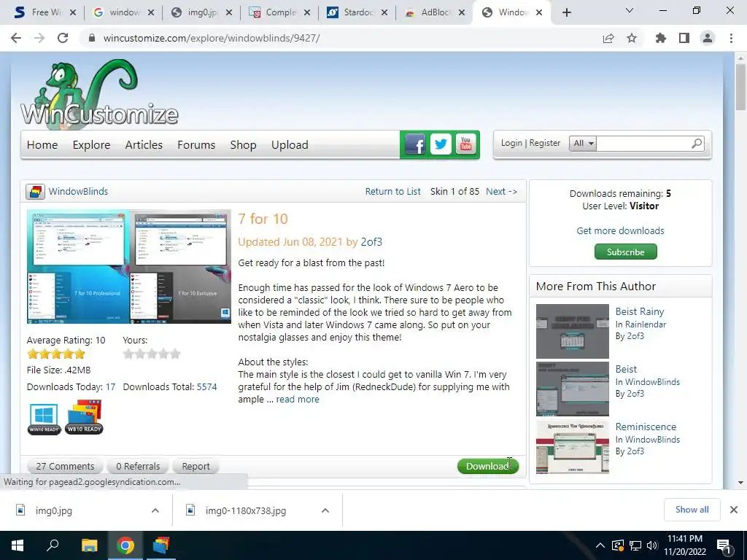Screen dimensions: 747x560
Task: Open a new tab with the plus button
Action: point(566,12)
